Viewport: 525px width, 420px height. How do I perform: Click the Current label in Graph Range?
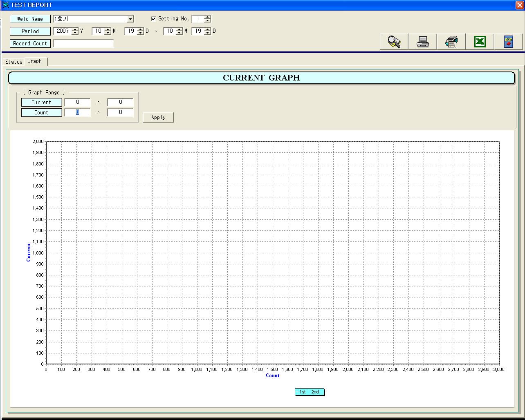click(x=41, y=102)
